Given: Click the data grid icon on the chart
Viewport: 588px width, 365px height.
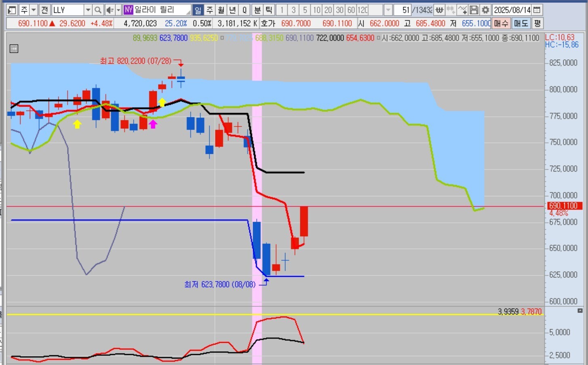Looking at the screenshot, I should pyautogui.click(x=14, y=49).
